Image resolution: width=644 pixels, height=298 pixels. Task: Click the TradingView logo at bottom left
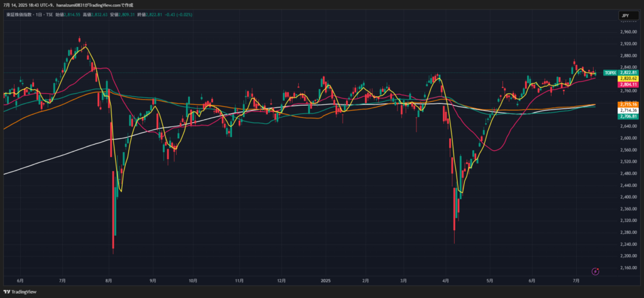coord(20,292)
